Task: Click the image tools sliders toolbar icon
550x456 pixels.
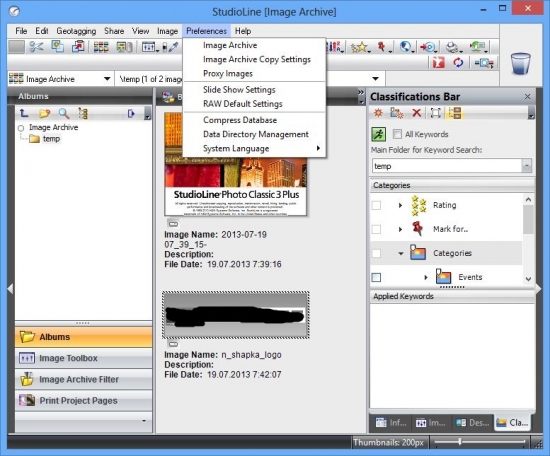Action: pos(149,47)
